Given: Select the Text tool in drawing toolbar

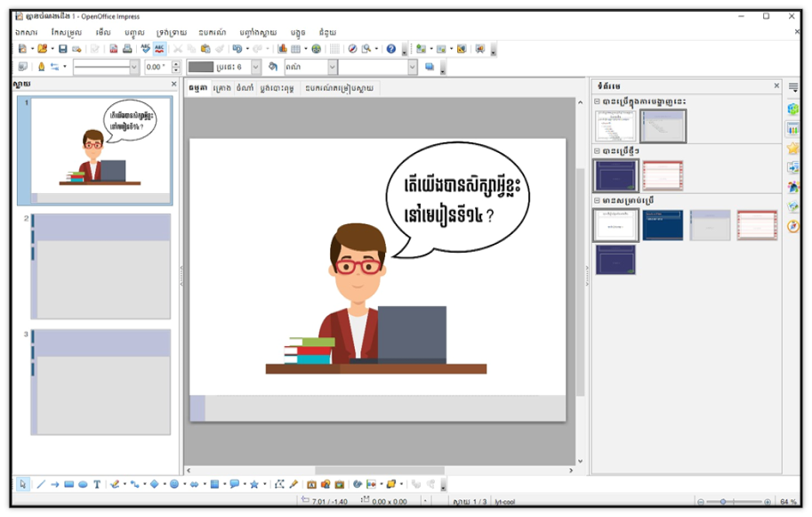Looking at the screenshot, I should [x=97, y=484].
